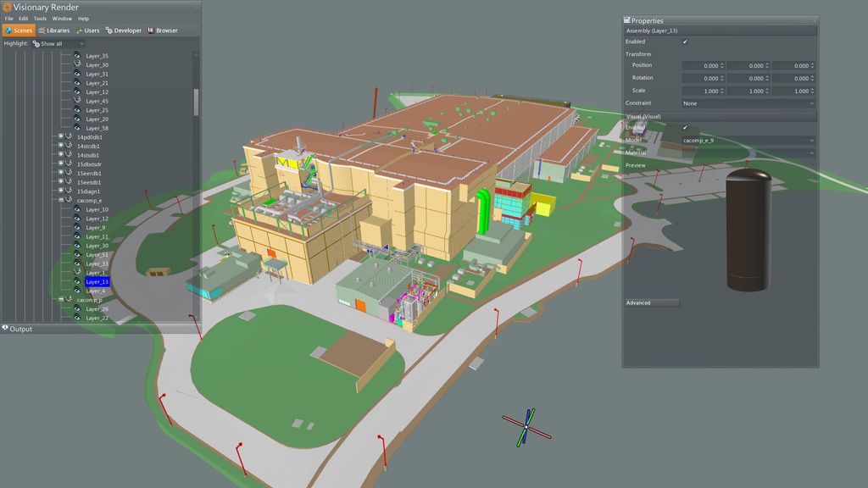
Task: Open the Highlight 'Show all' dropdown
Action: [58, 43]
